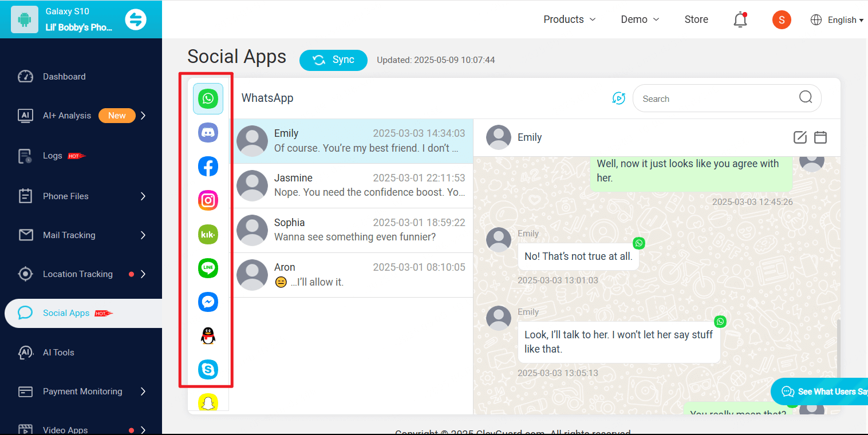
Task: Open the Products dropdown
Action: pyautogui.click(x=570, y=19)
